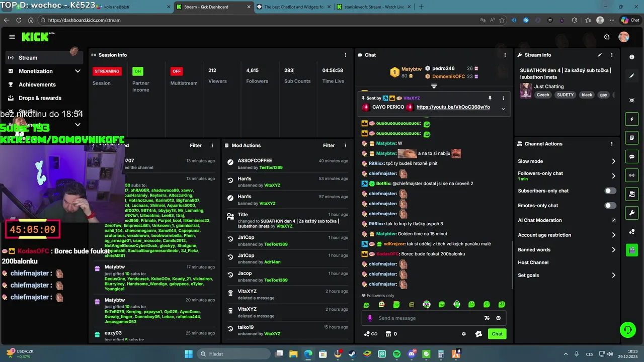
Task: Open Stream info panel three-dot menu
Action: (x=612, y=55)
